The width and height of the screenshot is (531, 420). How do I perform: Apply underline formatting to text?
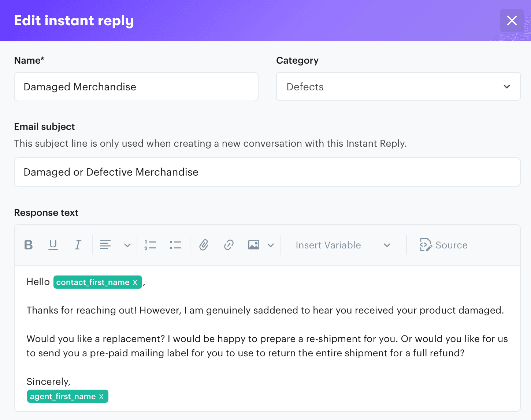click(53, 245)
